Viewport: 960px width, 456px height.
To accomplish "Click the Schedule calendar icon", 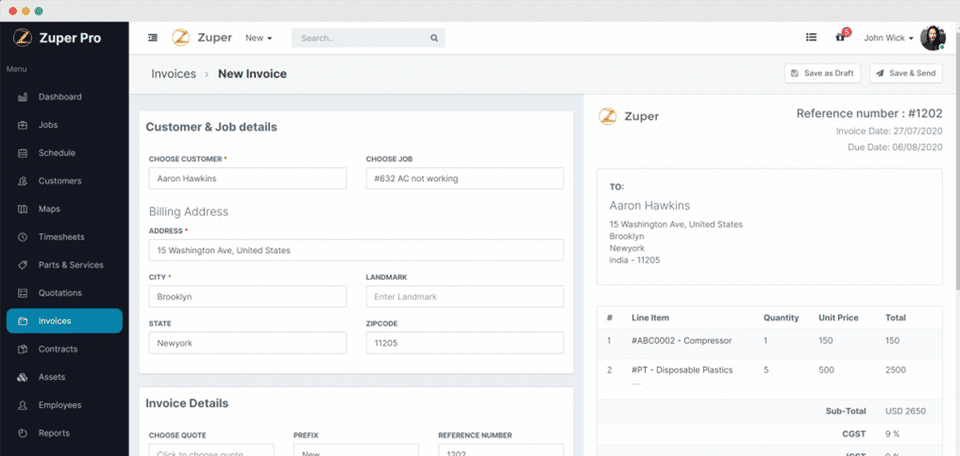I will (23, 153).
